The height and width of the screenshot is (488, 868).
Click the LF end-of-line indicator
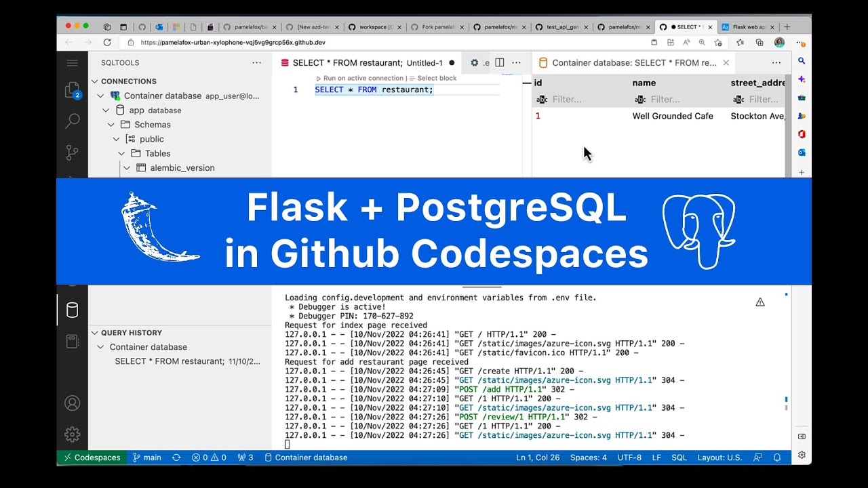point(656,457)
